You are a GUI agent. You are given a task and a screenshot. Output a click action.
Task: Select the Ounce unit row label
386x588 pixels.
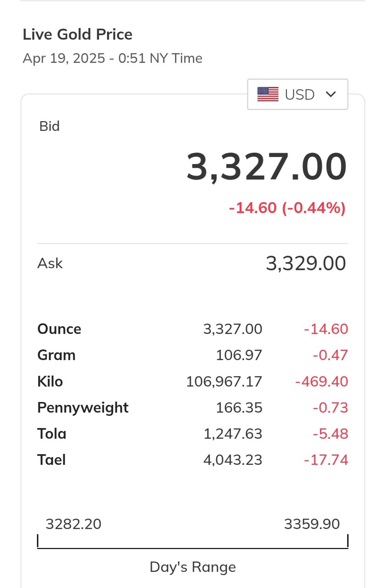click(59, 329)
